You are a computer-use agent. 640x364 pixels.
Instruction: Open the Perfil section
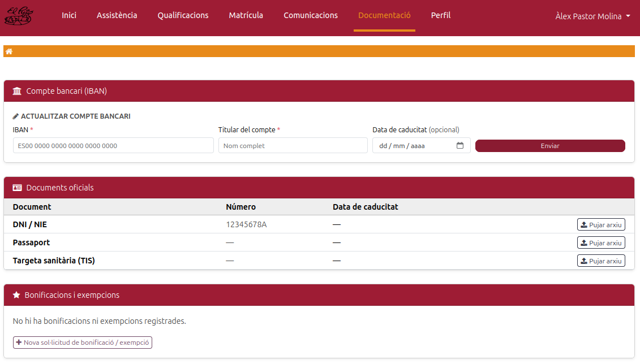click(x=441, y=15)
